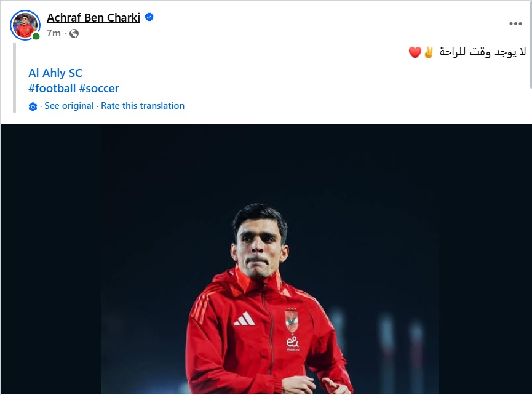
Task: Click the Al Ahly crest on the jacket
Action: pyautogui.click(x=291, y=321)
